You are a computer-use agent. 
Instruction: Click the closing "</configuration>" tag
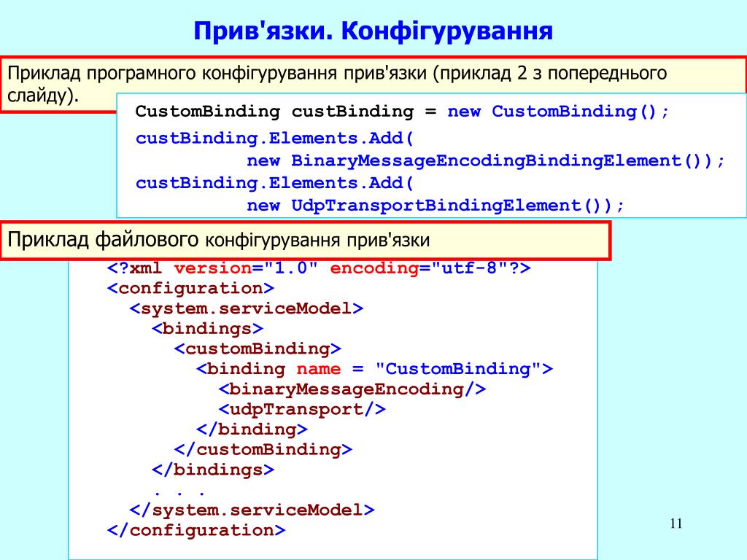[x=196, y=531]
